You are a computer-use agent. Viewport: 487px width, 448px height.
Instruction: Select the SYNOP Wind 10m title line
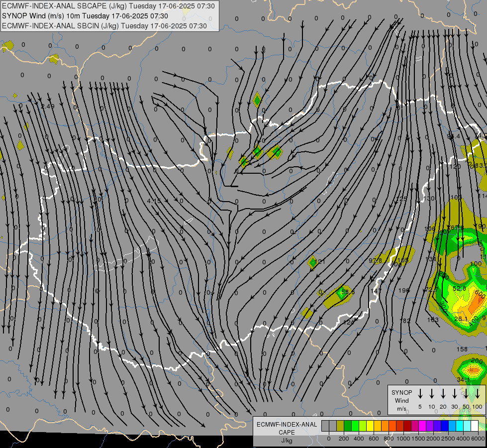click(x=85, y=16)
